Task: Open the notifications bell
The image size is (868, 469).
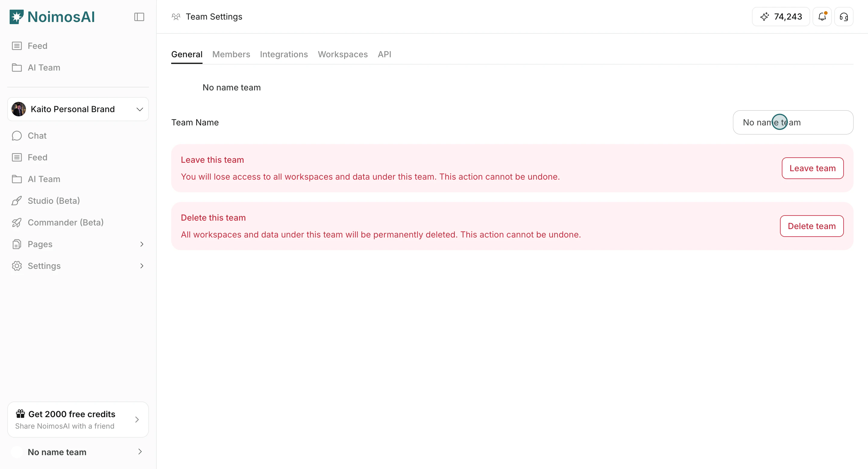Action: click(822, 17)
